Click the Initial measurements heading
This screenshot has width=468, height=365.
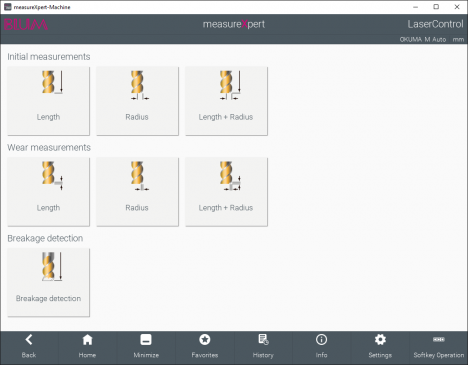(x=49, y=57)
